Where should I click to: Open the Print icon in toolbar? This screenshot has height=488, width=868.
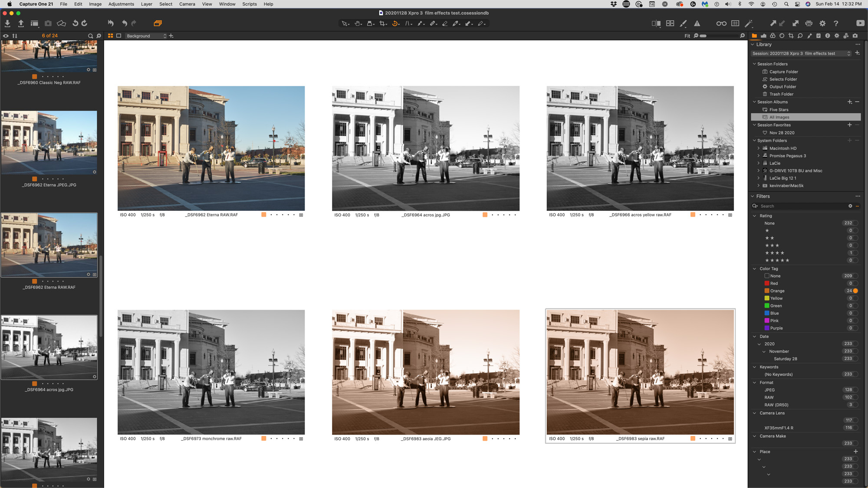(x=809, y=23)
